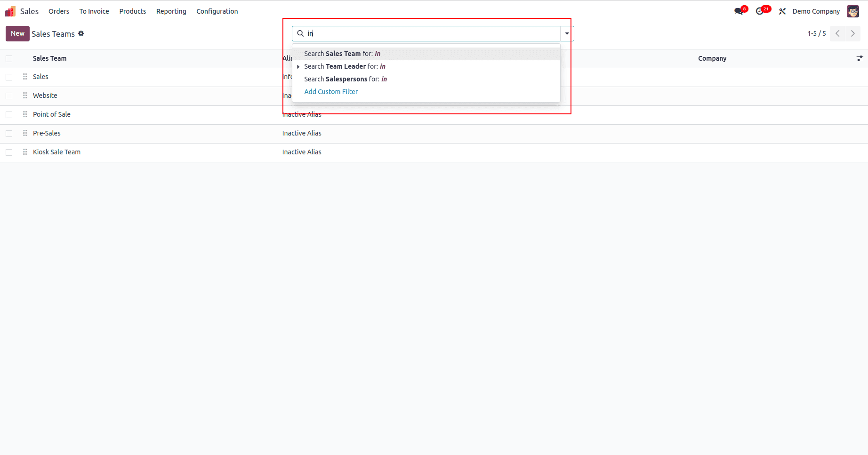868x455 pixels.
Task: Grab the drag handle for Pre-Sales row
Action: coord(25,133)
